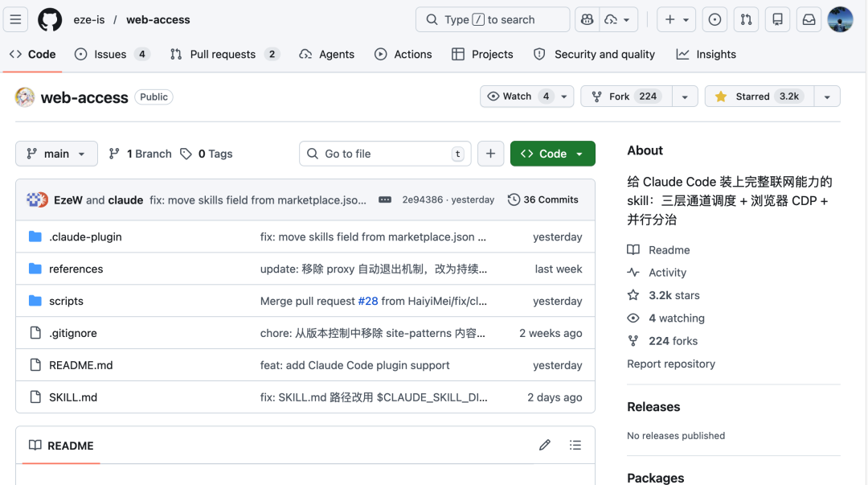This screenshot has width=868, height=485.
Task: Expand the main branch selector
Action: pos(56,154)
